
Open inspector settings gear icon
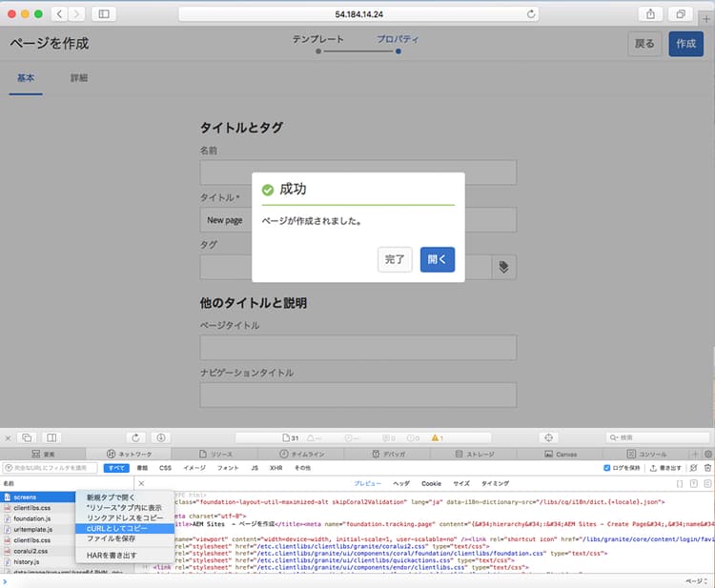(707, 454)
